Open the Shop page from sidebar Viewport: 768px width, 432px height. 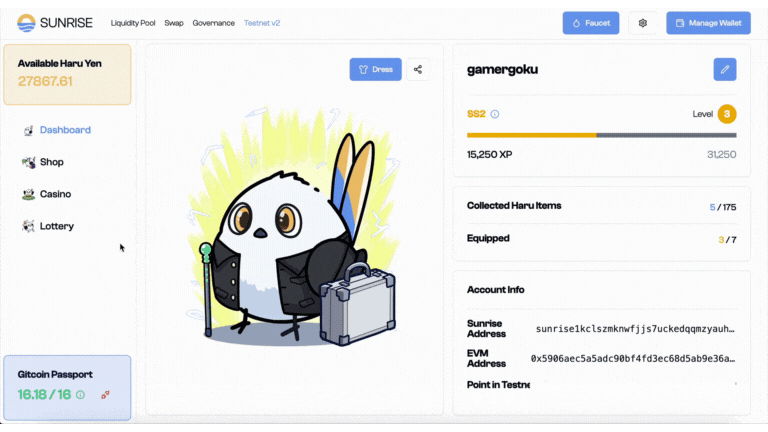[x=51, y=162]
